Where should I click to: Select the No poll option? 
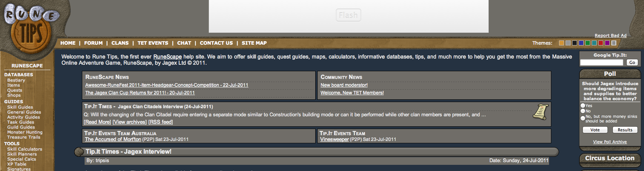tap(583, 111)
